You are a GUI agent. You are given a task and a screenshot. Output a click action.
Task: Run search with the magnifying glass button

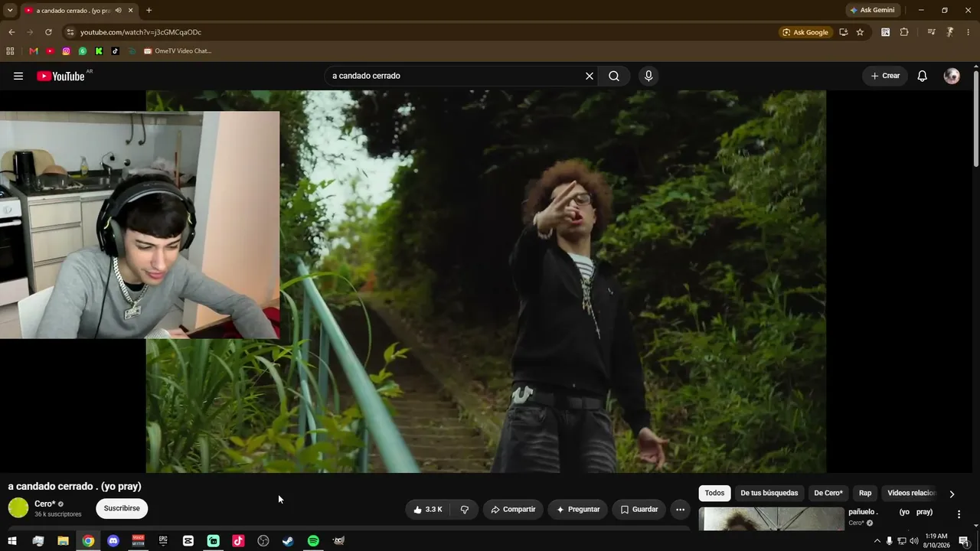pos(614,76)
